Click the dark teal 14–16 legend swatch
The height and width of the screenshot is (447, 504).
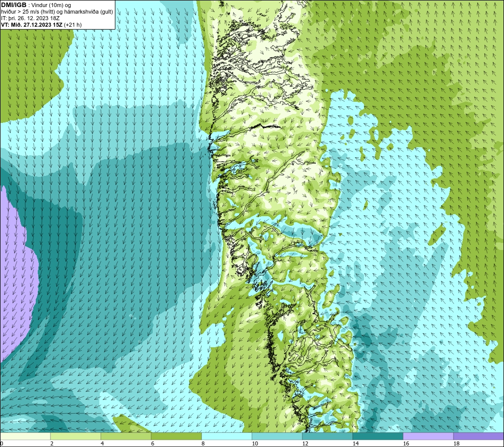pyautogui.click(x=377, y=436)
